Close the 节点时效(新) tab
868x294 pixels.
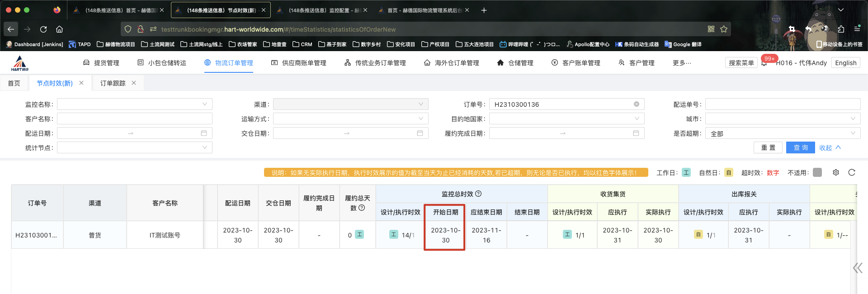[81, 83]
